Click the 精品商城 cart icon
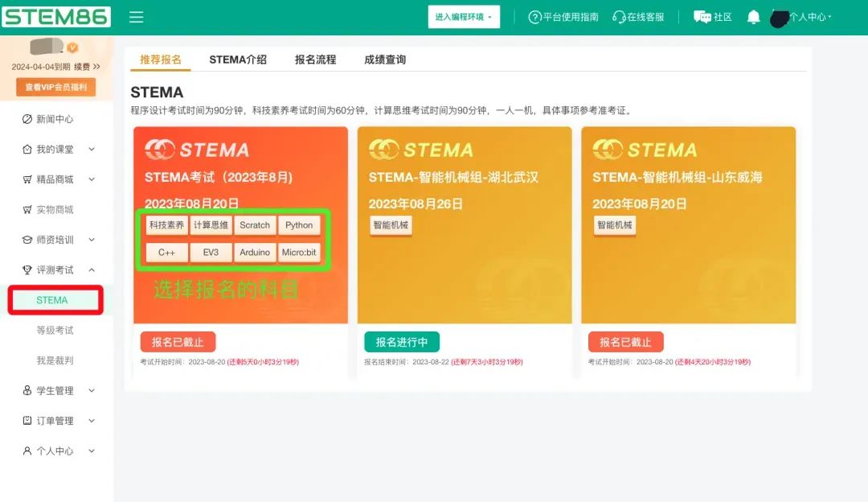The width and height of the screenshot is (868, 502). pos(27,179)
